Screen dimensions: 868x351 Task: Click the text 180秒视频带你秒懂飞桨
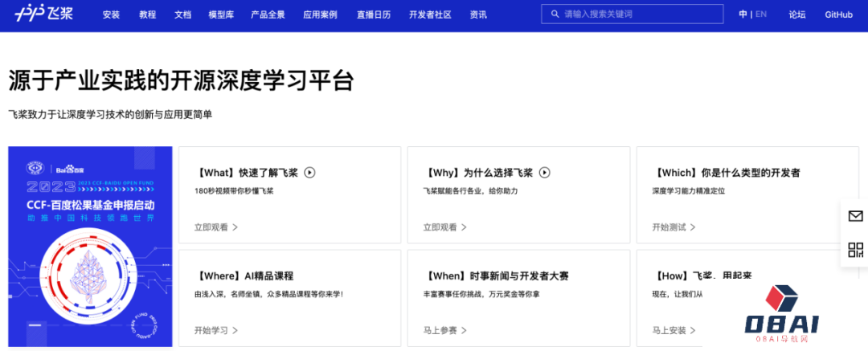pos(234,191)
